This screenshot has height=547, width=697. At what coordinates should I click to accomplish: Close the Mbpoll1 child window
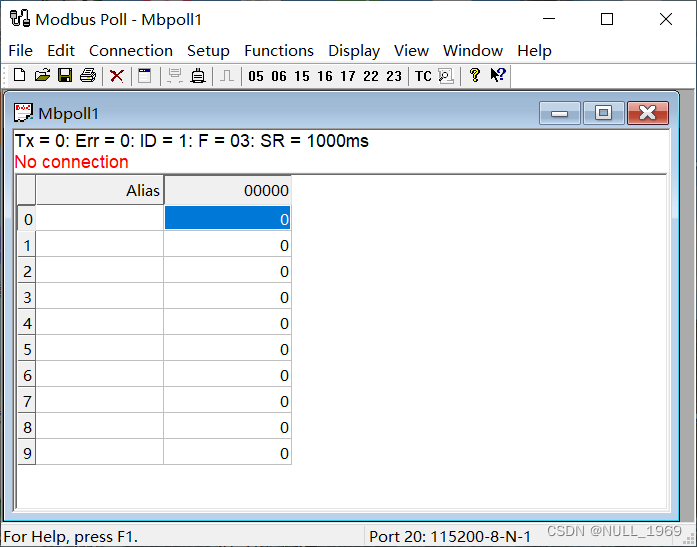[x=648, y=113]
